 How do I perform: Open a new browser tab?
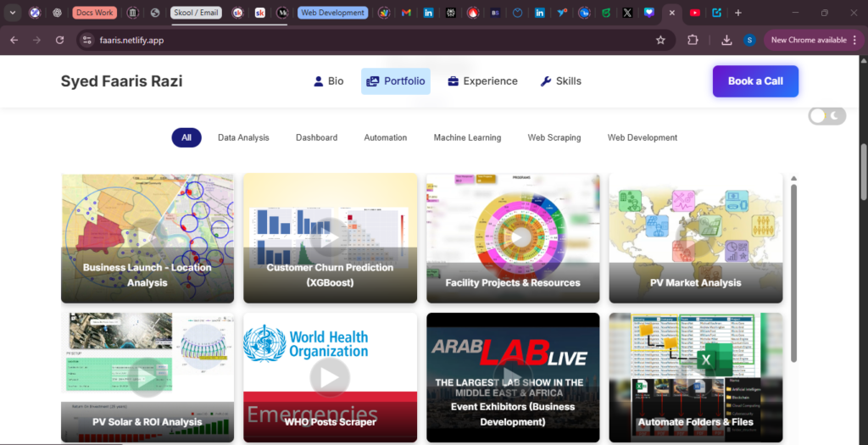(738, 13)
